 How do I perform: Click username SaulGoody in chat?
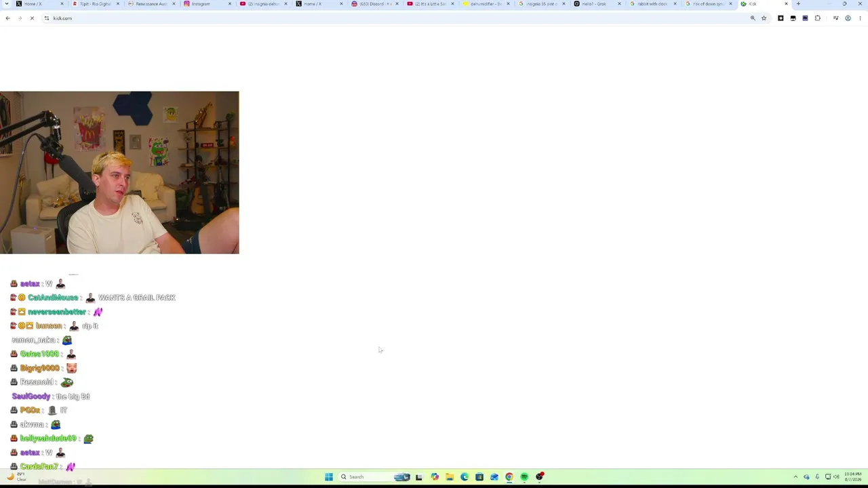tap(31, 396)
